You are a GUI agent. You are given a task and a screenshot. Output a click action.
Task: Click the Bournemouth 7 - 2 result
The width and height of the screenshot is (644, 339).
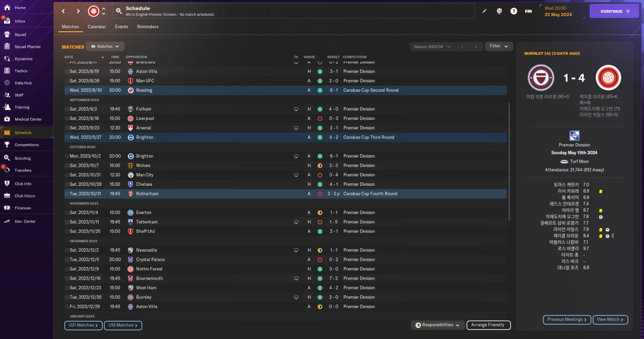pyautogui.click(x=334, y=278)
